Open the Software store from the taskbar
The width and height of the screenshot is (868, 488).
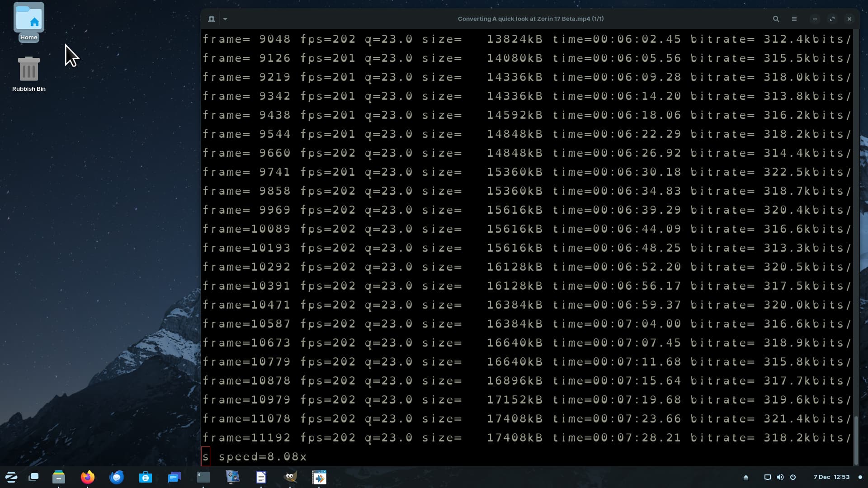pyautogui.click(x=146, y=477)
